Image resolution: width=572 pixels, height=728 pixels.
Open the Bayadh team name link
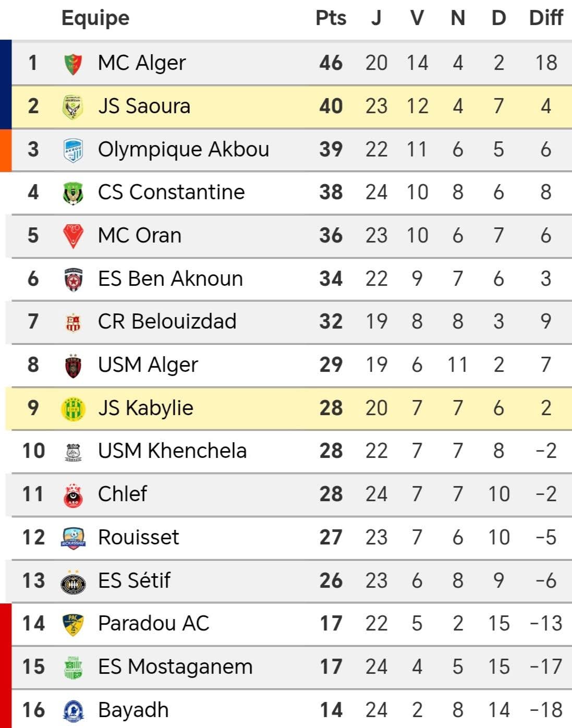click(133, 710)
